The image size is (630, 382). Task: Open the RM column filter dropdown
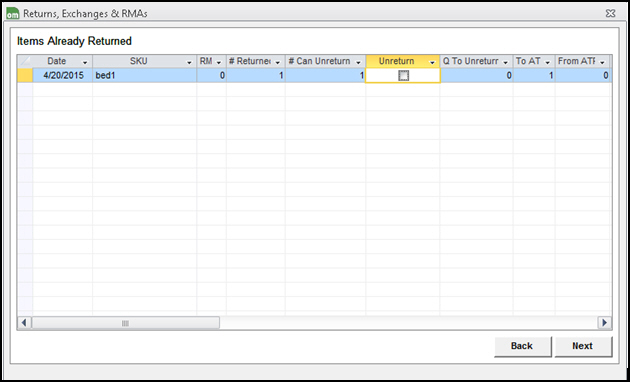click(219, 62)
